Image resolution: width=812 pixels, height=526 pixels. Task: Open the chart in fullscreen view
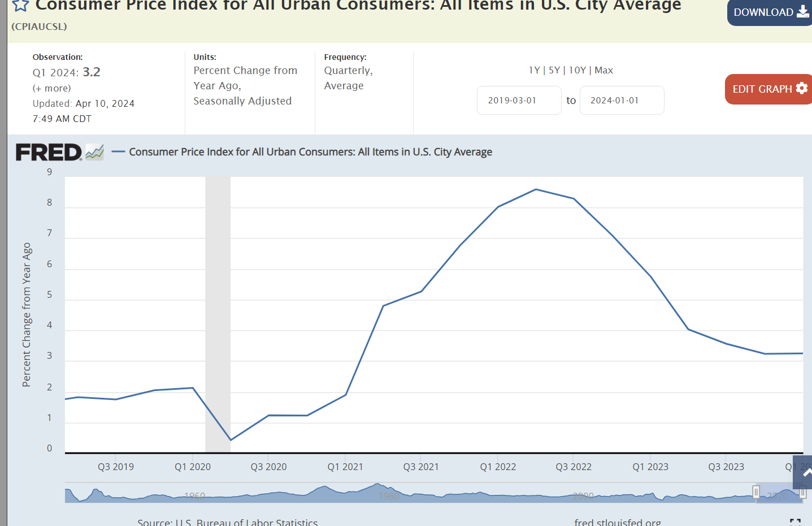[x=795, y=522]
